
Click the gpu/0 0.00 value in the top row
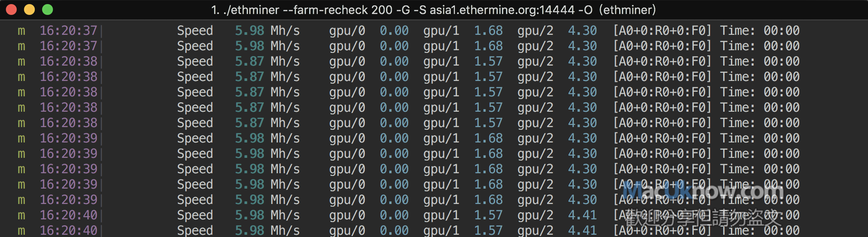tap(394, 31)
